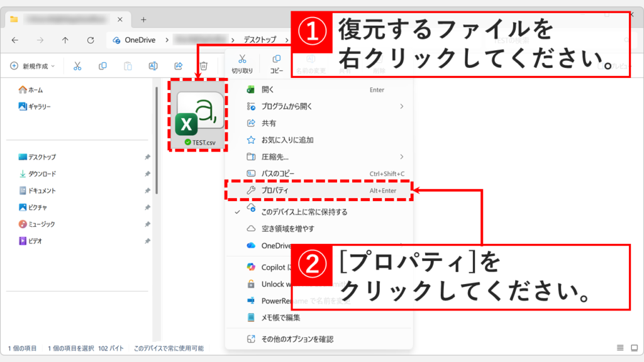Open the プログラムから開く submenu
Screen dimensions: 644x362
point(318,106)
